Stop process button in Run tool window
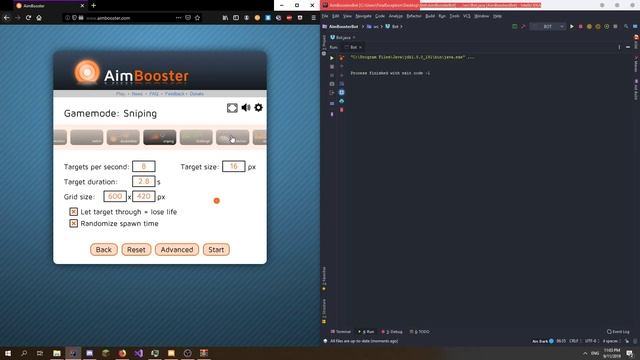This screenshot has height=360, width=640. click(331, 67)
